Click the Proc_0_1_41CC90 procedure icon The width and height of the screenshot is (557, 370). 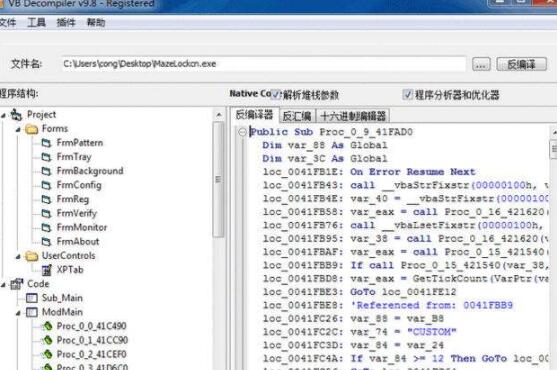tap(47, 340)
